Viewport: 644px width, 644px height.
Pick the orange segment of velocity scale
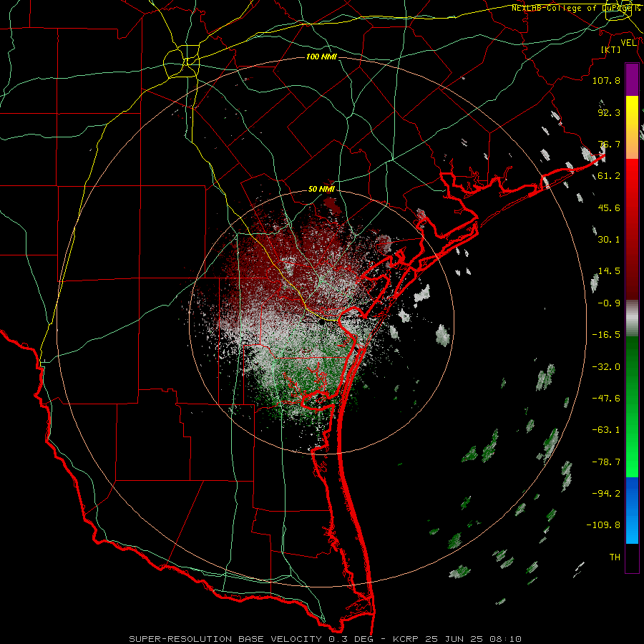click(632, 142)
